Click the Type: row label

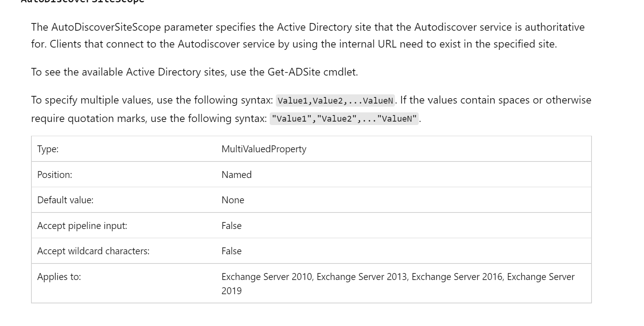(48, 149)
